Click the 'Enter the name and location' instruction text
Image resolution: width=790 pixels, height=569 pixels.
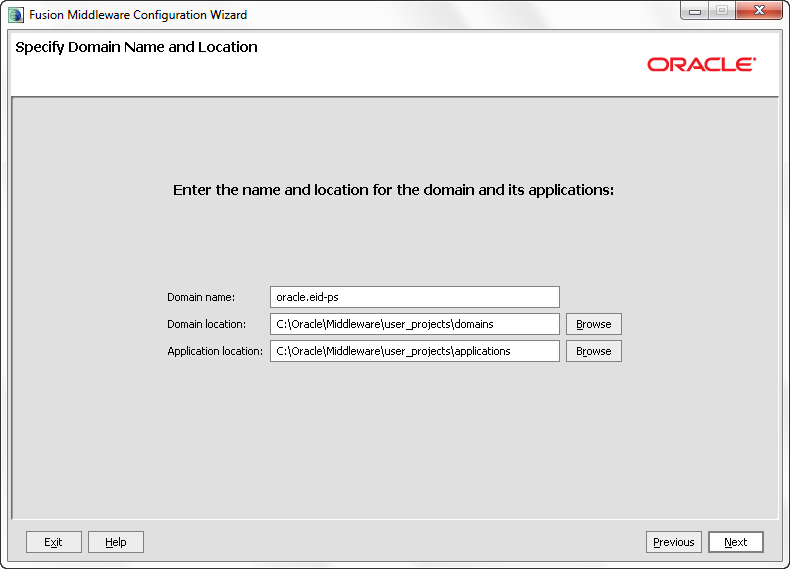point(393,190)
